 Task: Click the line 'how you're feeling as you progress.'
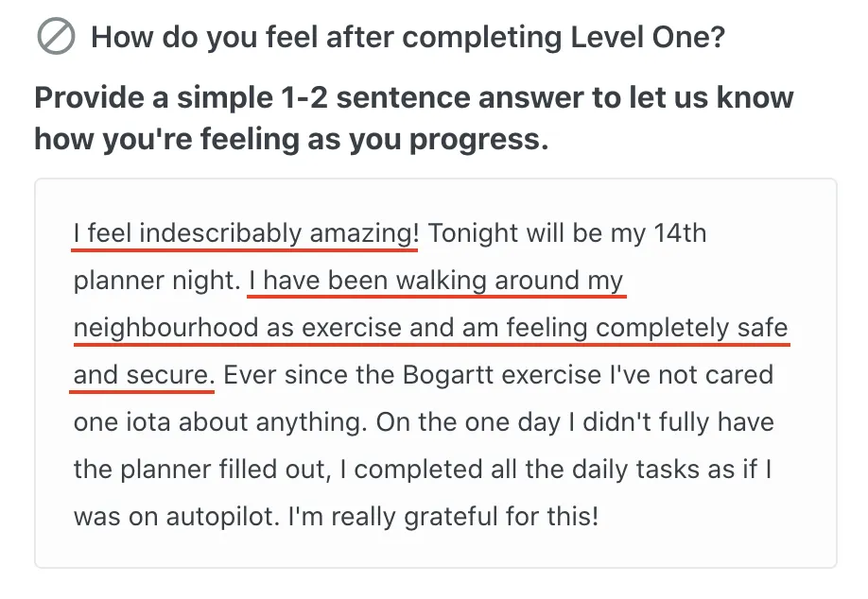291,138
